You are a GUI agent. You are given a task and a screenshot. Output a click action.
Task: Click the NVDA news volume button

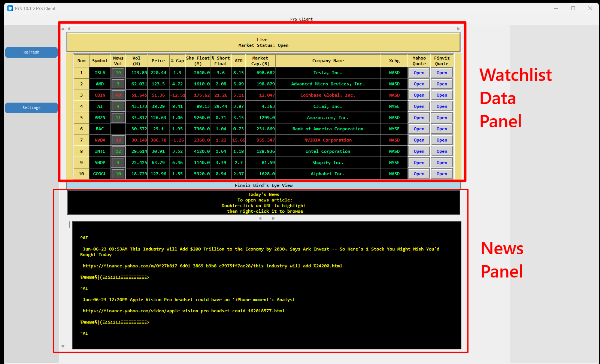click(x=118, y=140)
